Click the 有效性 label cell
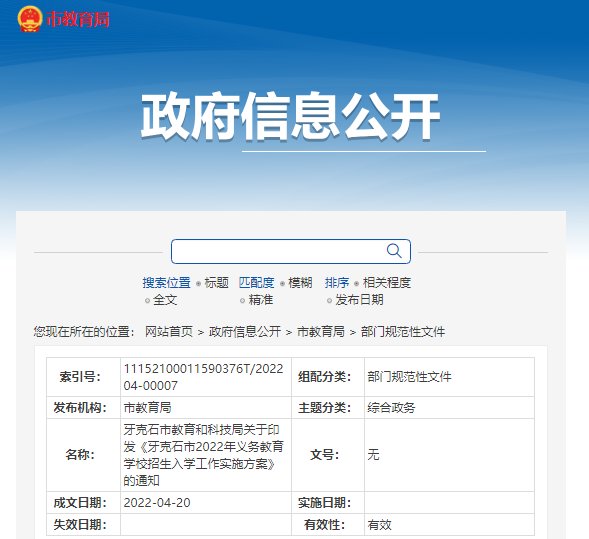Viewport: 589px width, 539px height. (328, 525)
